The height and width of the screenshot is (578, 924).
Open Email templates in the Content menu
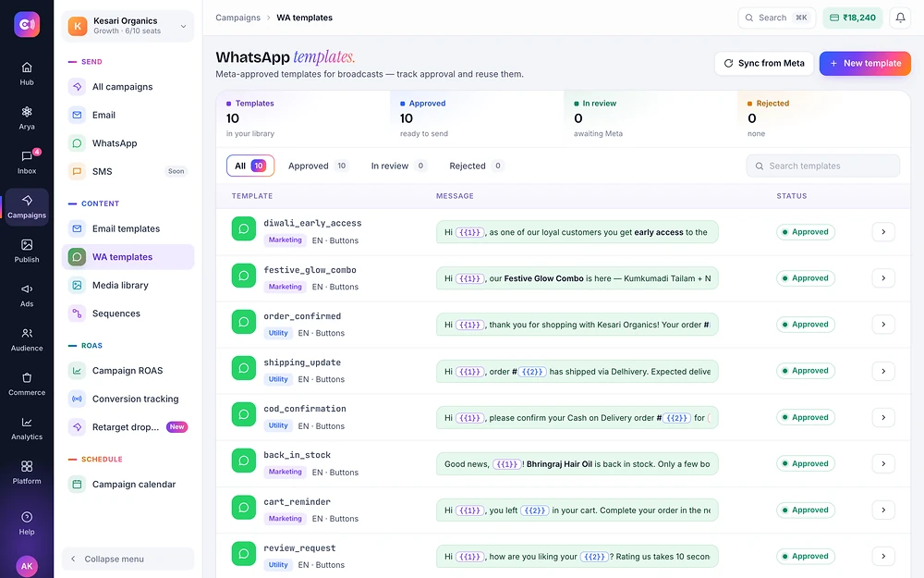[x=128, y=228]
